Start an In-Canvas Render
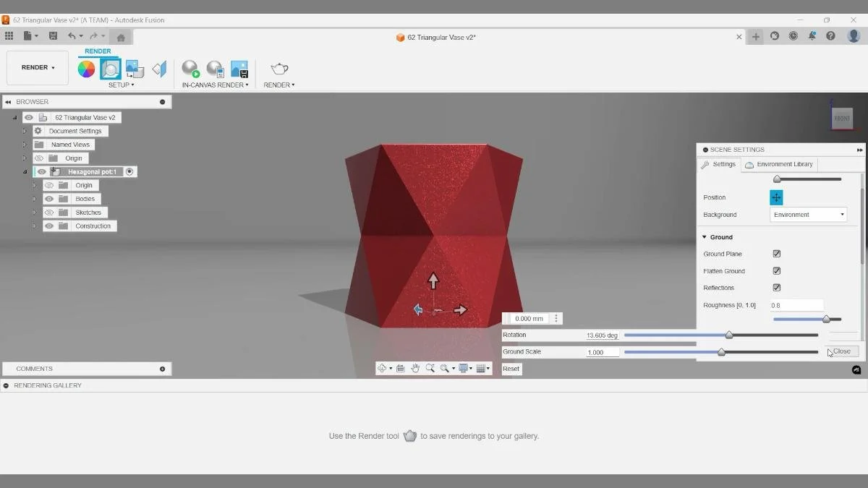This screenshot has width=868, height=488. tap(190, 68)
